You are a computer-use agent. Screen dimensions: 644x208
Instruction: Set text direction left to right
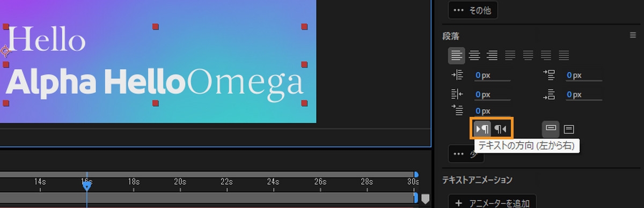pyautogui.click(x=482, y=129)
